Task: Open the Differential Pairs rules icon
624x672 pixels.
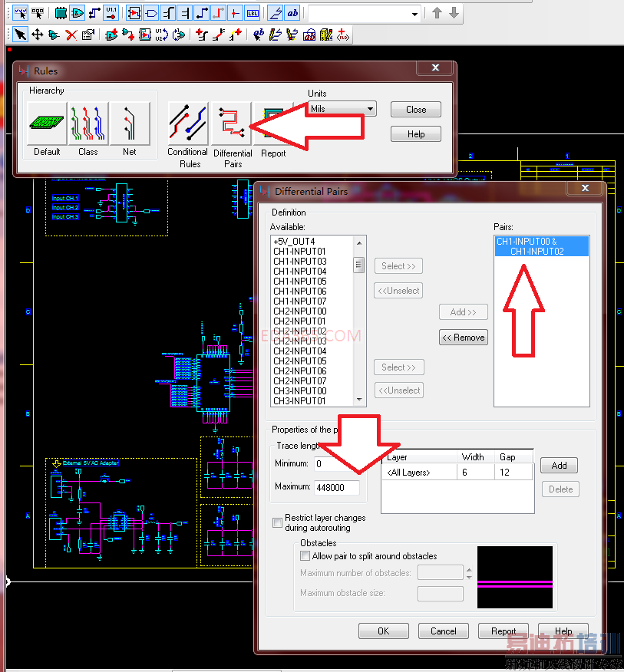Action: pyautogui.click(x=232, y=124)
